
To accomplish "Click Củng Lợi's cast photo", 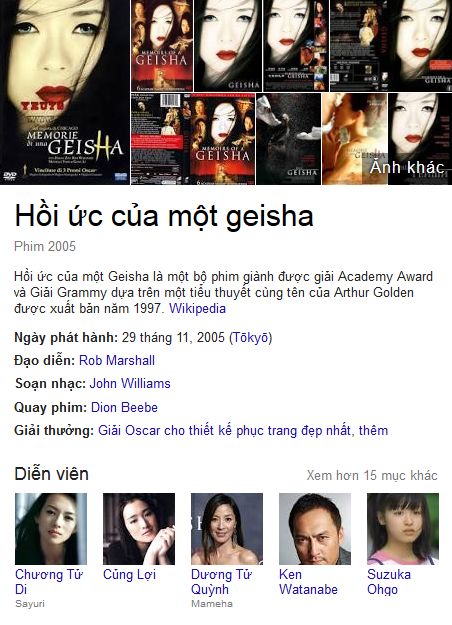I will (139, 529).
